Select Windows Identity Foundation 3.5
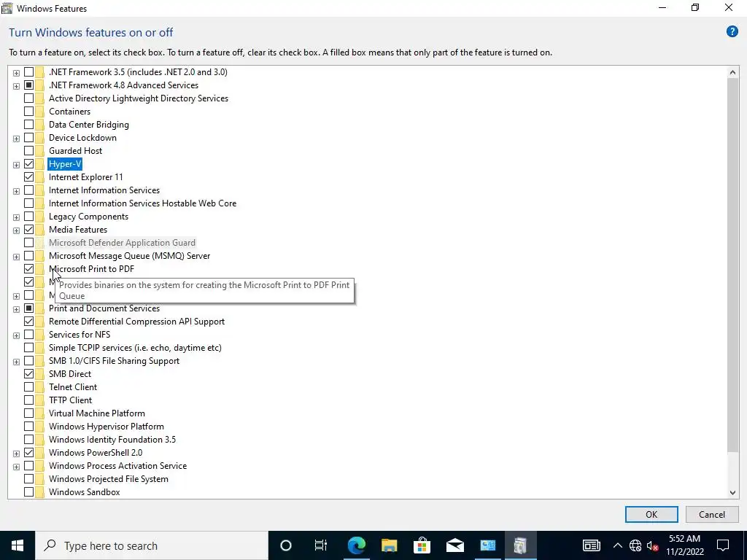This screenshot has width=747, height=560. tap(112, 440)
